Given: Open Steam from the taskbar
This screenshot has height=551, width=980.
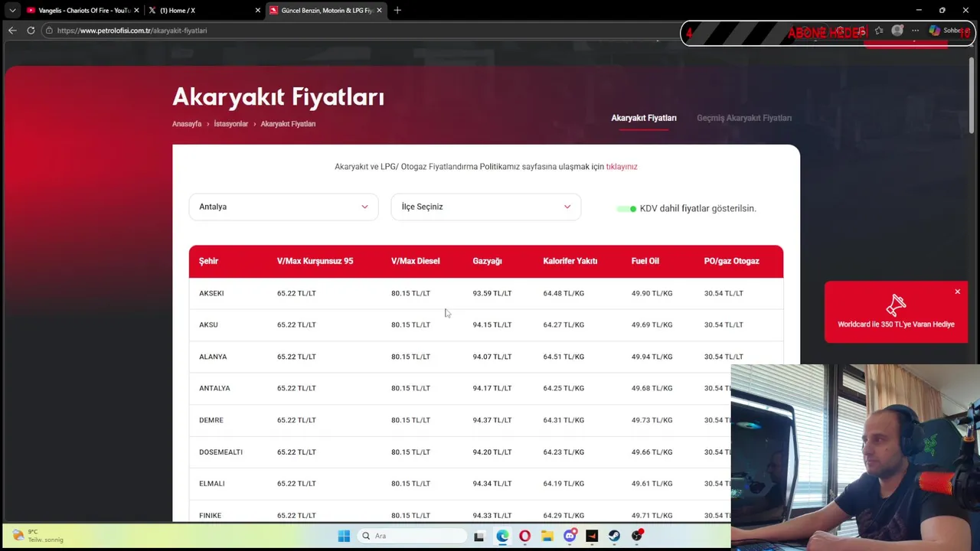Looking at the screenshot, I should [x=614, y=536].
